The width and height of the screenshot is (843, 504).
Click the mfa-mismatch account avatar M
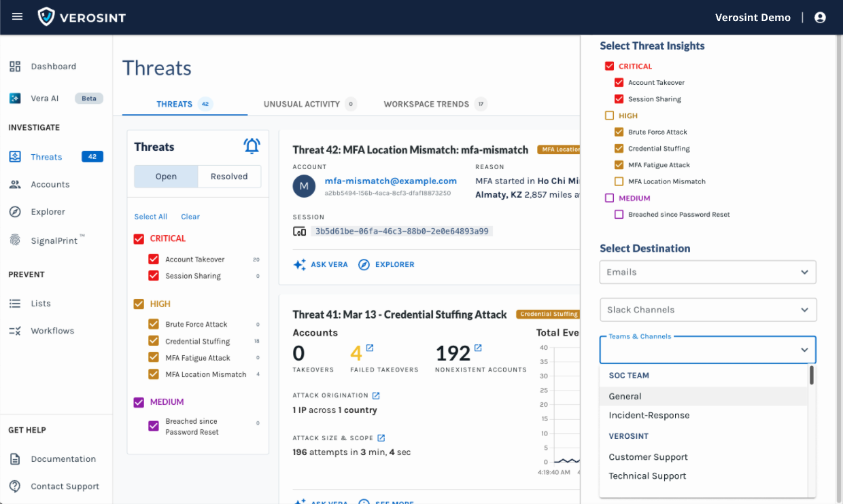[x=304, y=186]
